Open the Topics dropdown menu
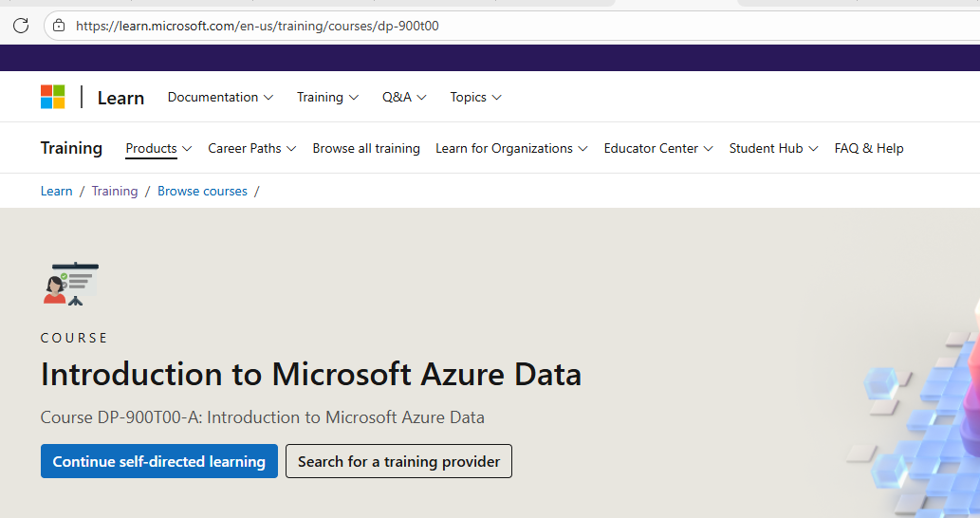This screenshot has width=980, height=518. 475,97
